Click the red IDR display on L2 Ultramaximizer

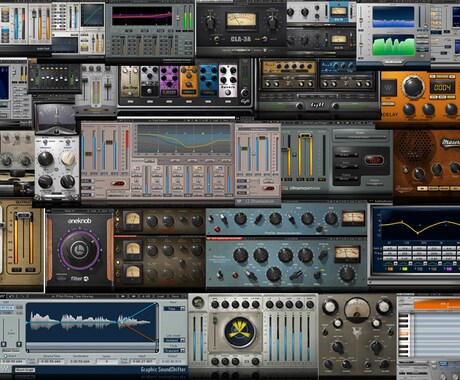[x=374, y=160]
